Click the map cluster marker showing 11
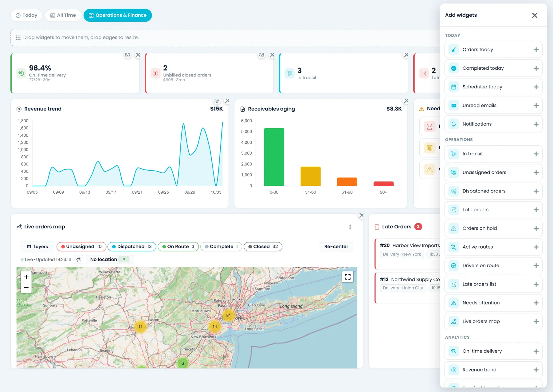Image resolution: width=553 pixels, height=392 pixels. pos(140,327)
